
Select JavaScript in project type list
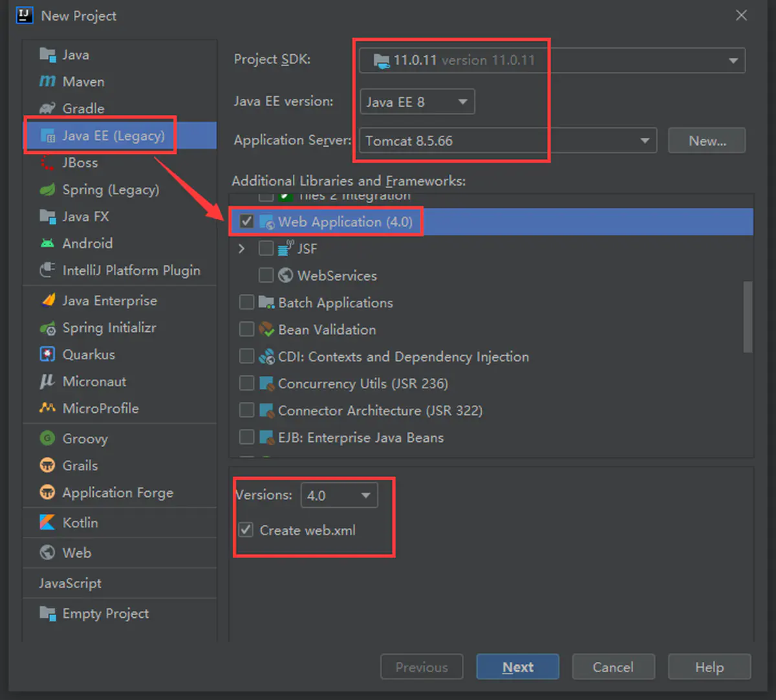point(70,583)
